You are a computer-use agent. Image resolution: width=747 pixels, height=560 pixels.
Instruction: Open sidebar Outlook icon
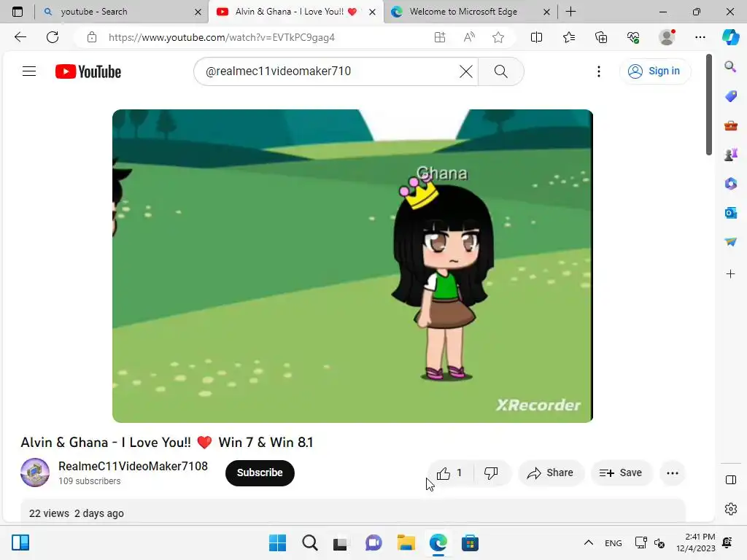click(x=731, y=213)
